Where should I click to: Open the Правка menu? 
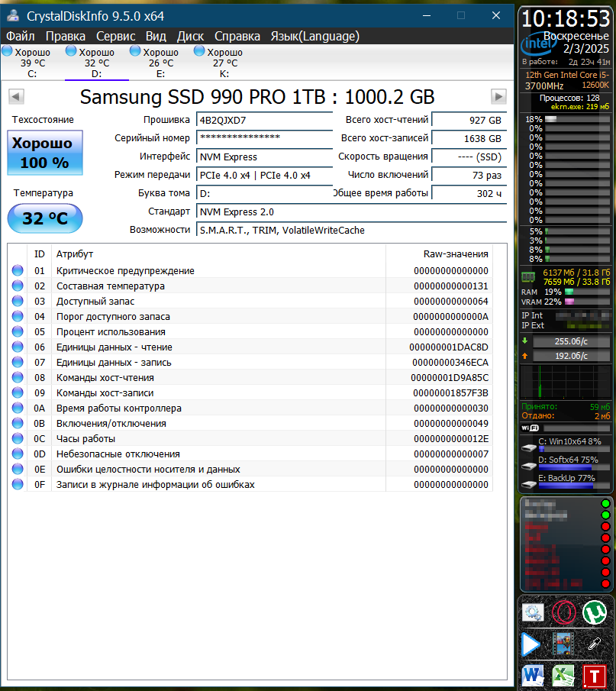coord(65,36)
